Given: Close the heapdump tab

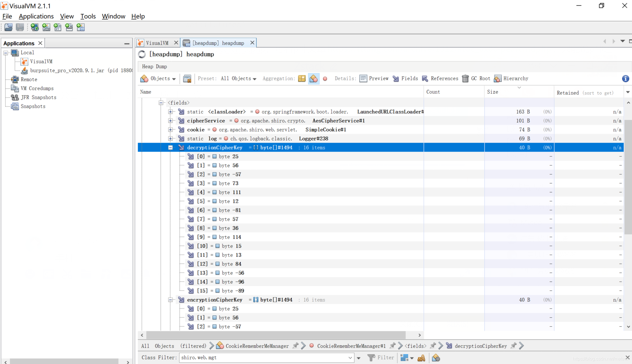Looking at the screenshot, I should pos(252,43).
